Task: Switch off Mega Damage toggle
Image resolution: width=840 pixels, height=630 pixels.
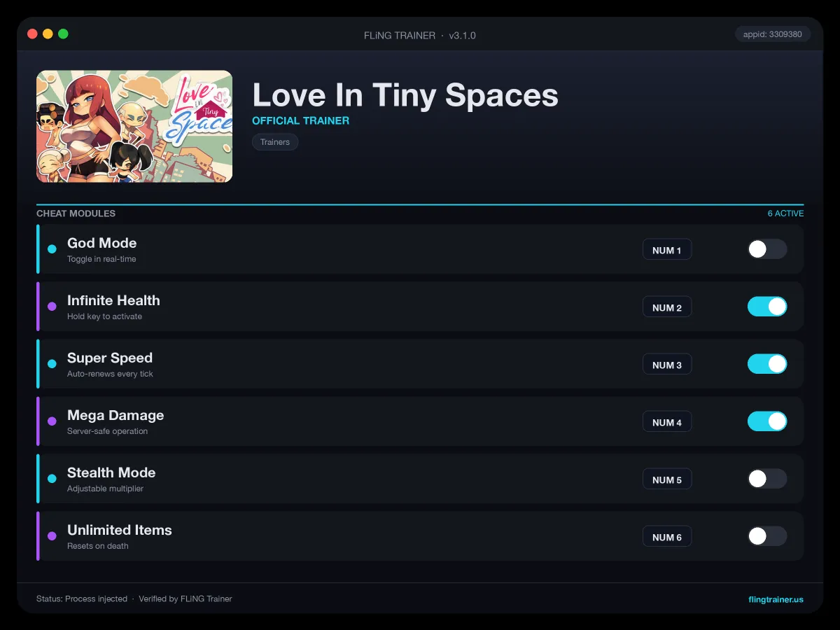Action: [x=767, y=421]
